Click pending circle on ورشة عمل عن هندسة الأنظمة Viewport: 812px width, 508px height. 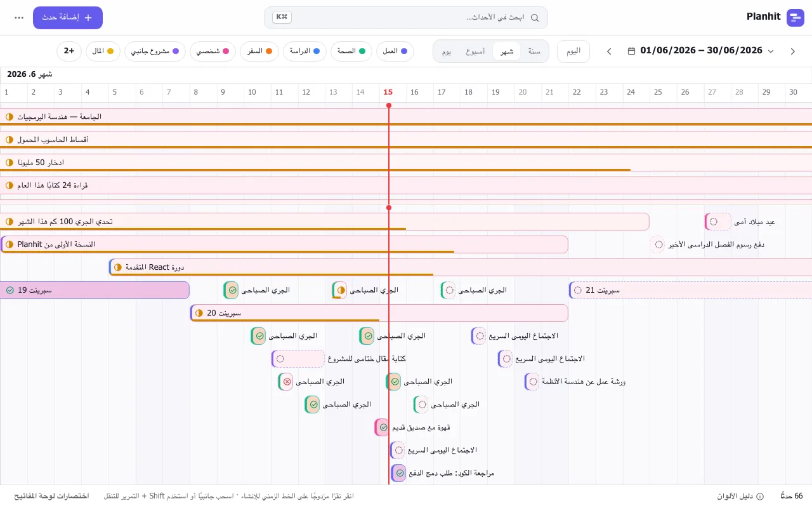click(x=534, y=382)
